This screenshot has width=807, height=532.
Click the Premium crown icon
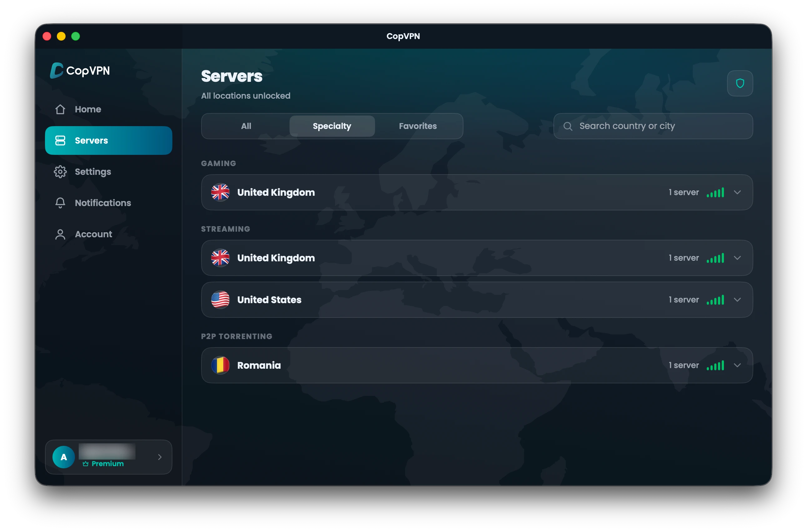[x=86, y=464]
